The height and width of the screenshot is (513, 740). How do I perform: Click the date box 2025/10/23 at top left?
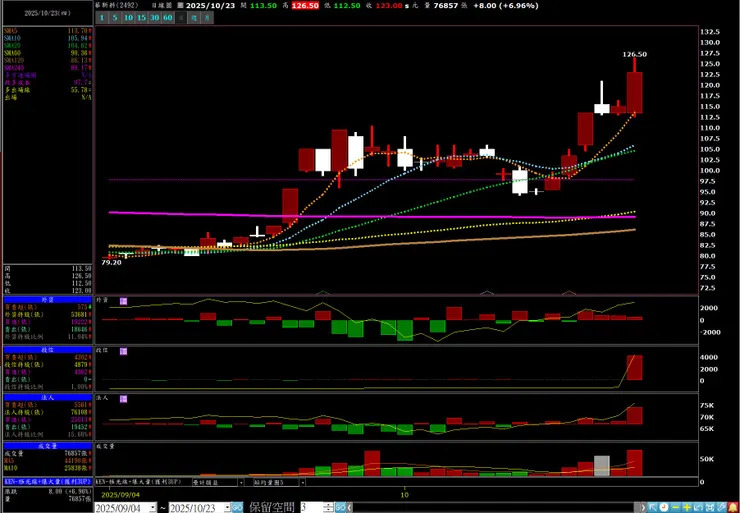point(48,13)
